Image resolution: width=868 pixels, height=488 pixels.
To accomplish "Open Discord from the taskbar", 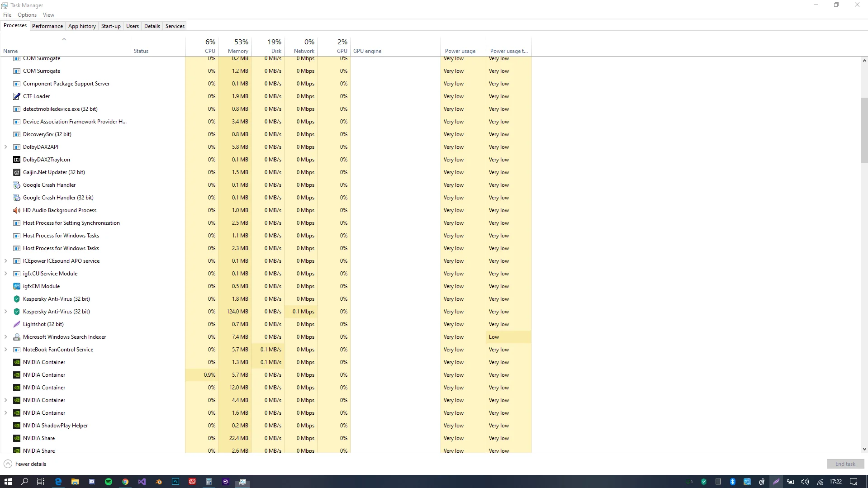I will coord(92,482).
